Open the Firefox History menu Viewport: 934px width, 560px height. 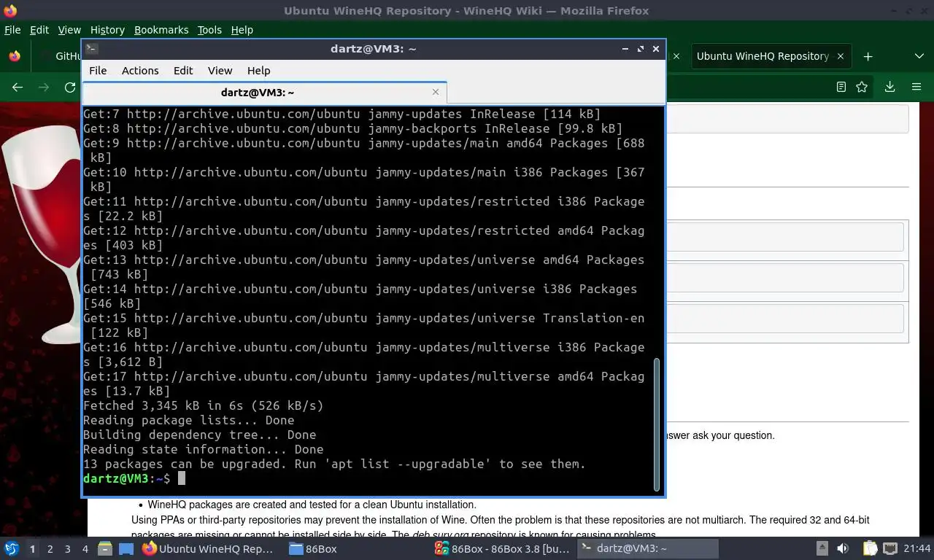coord(107,30)
